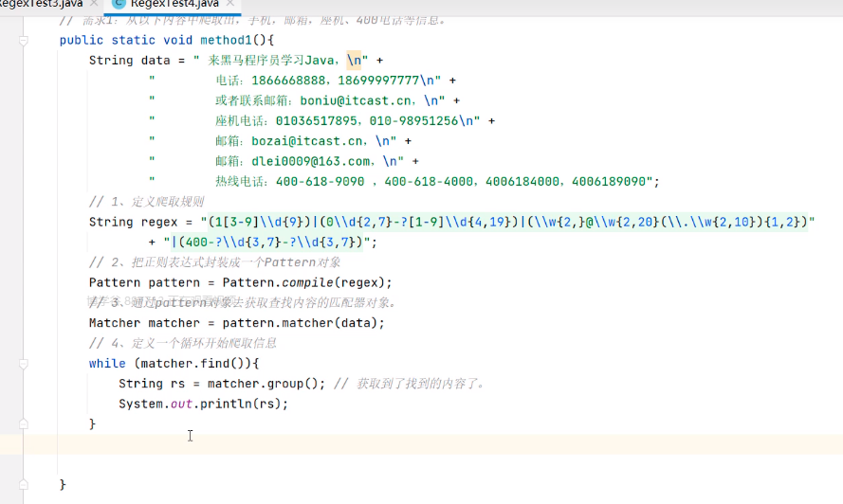Image resolution: width=843 pixels, height=504 pixels.
Task: Click 'Pattern pattern' variable declaration
Action: coord(144,282)
